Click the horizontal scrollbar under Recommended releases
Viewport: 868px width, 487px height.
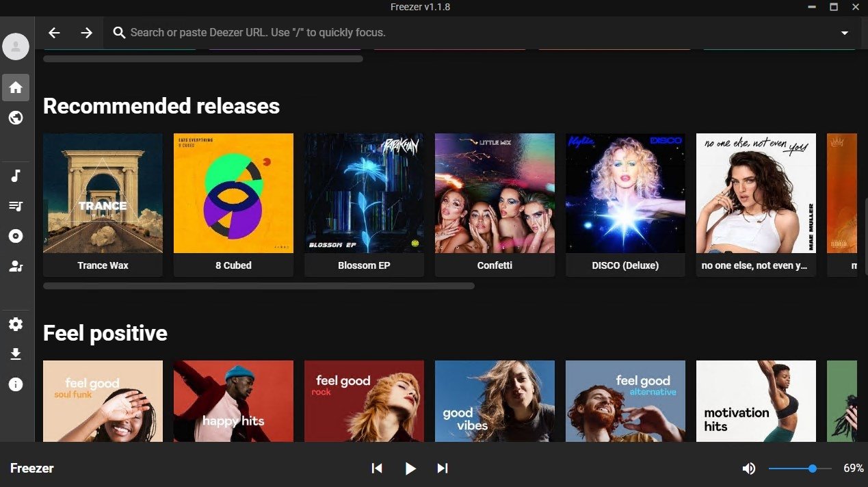[259, 286]
